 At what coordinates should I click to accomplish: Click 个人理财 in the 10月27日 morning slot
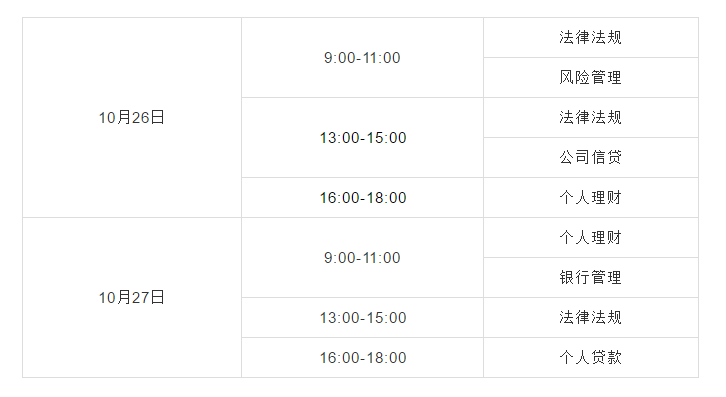pyautogui.click(x=590, y=238)
